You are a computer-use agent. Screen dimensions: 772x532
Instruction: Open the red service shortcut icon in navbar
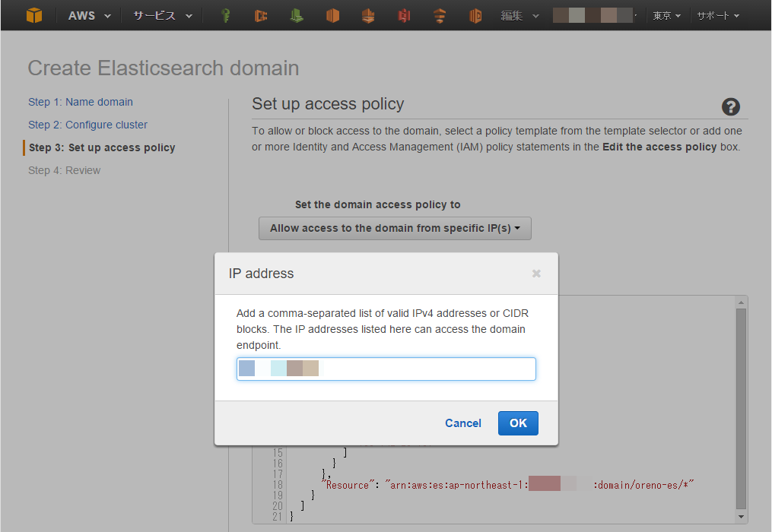(404, 16)
